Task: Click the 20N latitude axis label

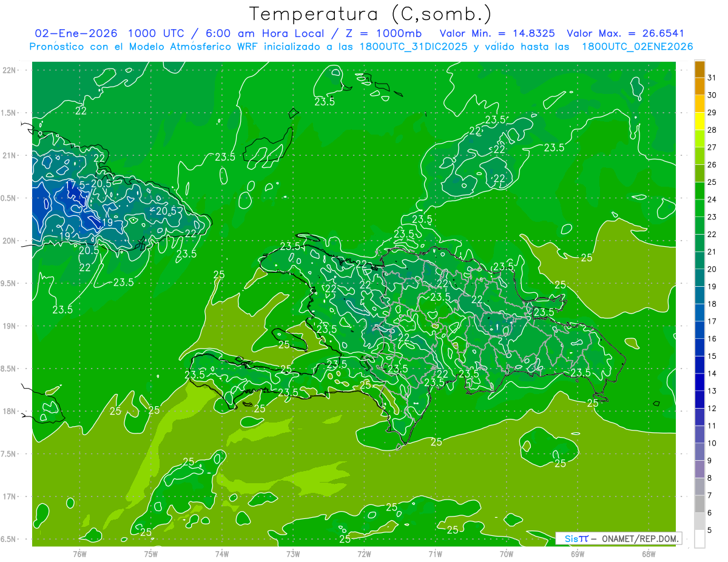Action: click(9, 241)
